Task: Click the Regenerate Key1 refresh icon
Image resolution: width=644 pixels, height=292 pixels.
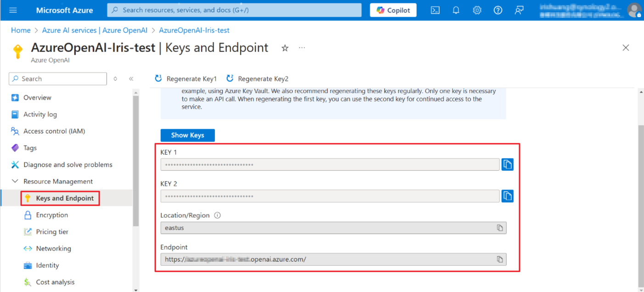Action: pos(158,79)
